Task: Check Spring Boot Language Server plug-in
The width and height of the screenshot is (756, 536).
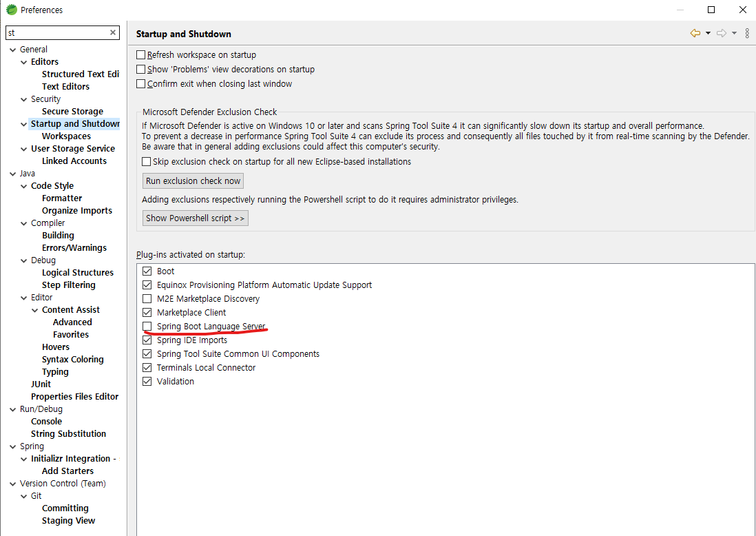Action: (147, 326)
